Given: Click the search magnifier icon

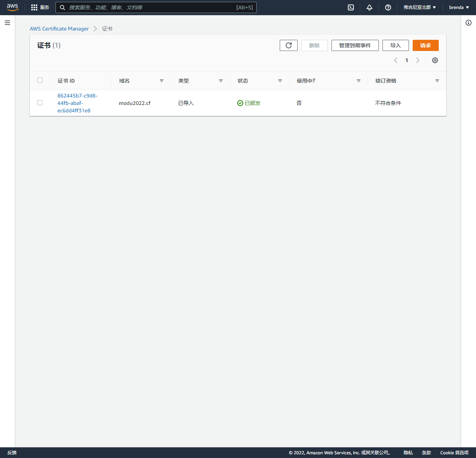Looking at the screenshot, I should 63,7.
